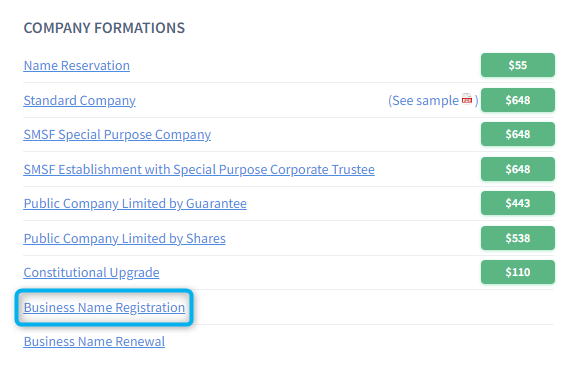Image resolution: width=573 pixels, height=379 pixels.
Task: Click the $538 price button
Action: click(518, 238)
